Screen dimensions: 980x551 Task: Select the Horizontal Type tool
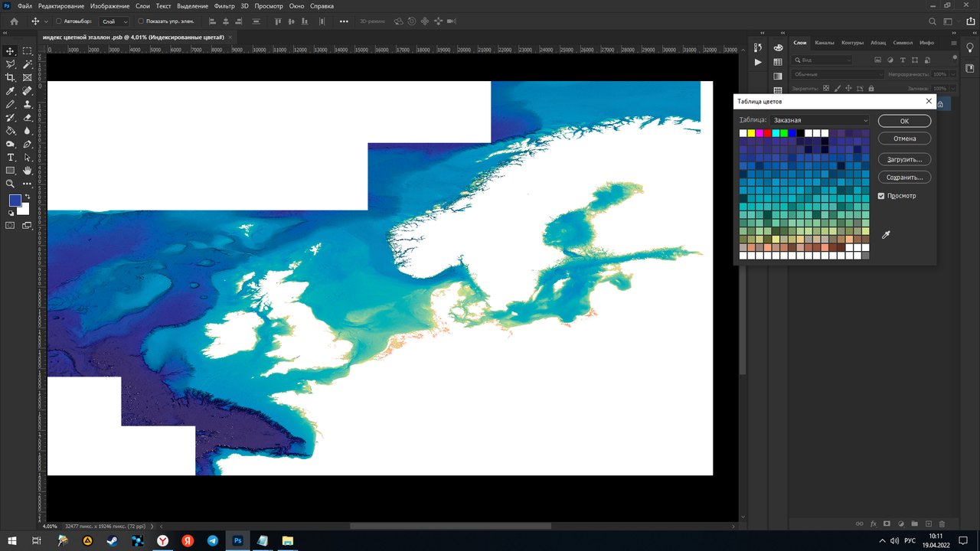coord(11,157)
